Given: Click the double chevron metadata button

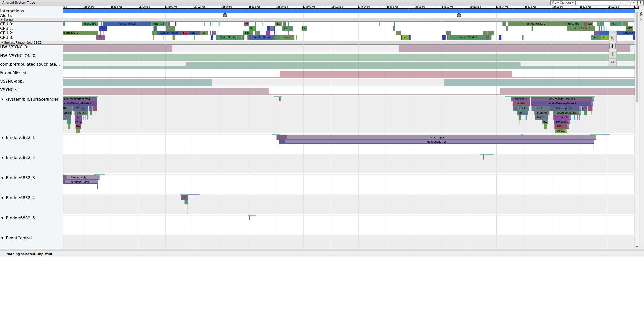Looking at the screenshot, I should click(634, 3).
